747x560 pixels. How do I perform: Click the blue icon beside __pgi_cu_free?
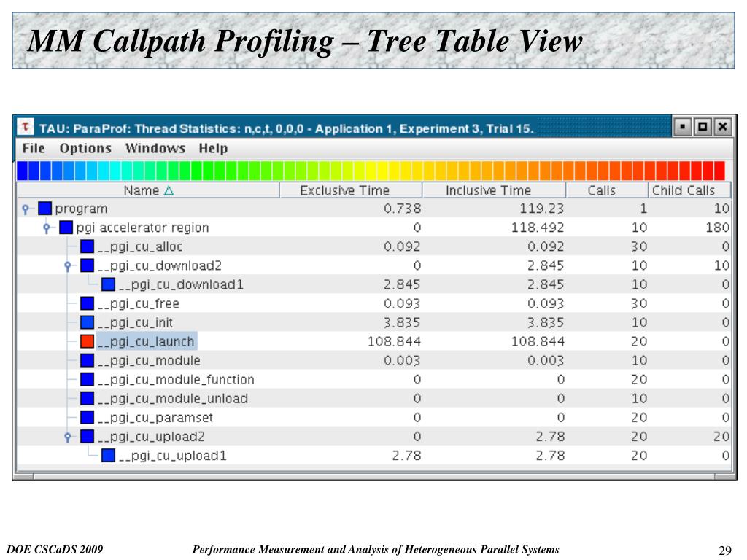tap(88, 303)
